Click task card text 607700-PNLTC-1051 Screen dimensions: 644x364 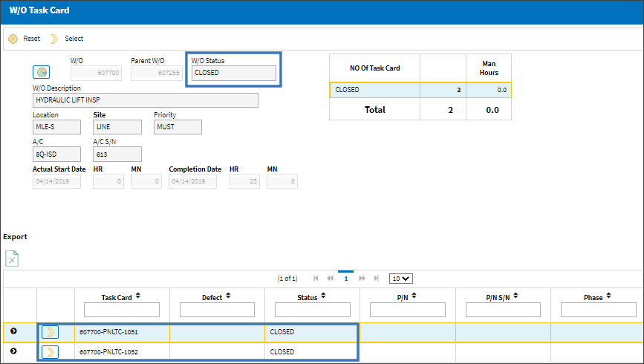click(x=109, y=332)
